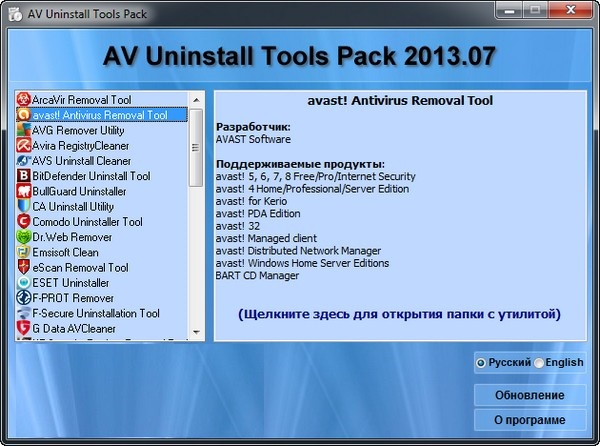Click the F-Secure Uninstallation Tool icon
Image resolution: width=600 pixels, height=446 pixels.
23,313
